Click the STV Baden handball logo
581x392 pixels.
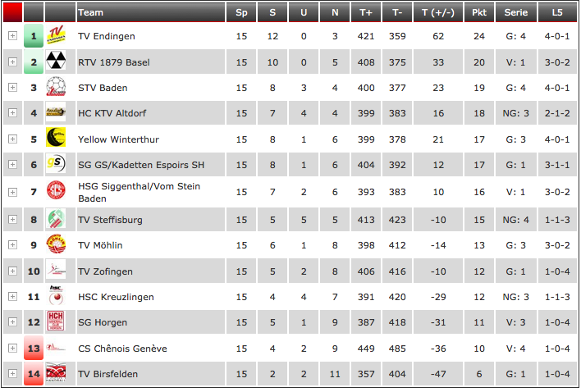[x=56, y=86]
